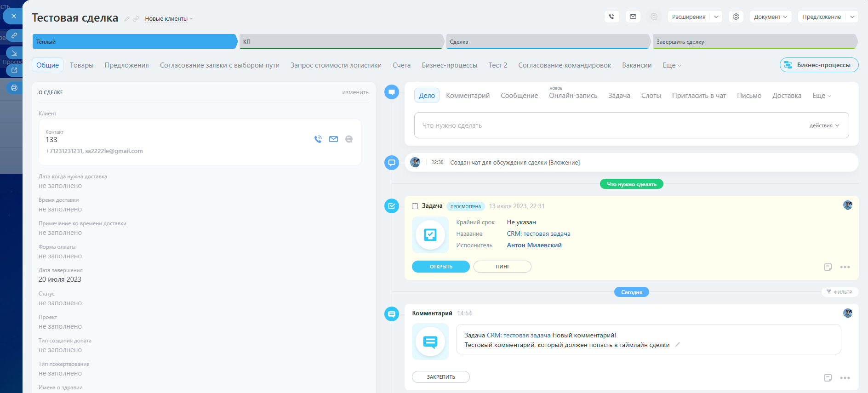Click the phone call icon in header
The image size is (868, 393).
point(611,17)
